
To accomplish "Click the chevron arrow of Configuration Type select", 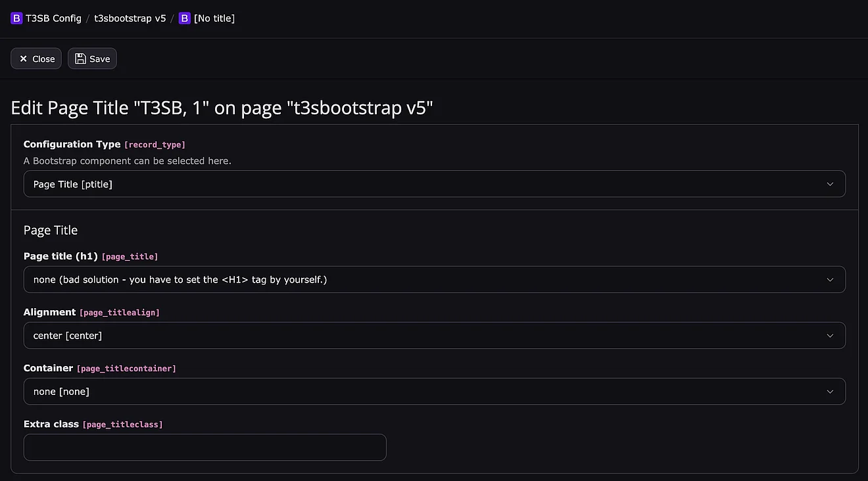I will [830, 185].
